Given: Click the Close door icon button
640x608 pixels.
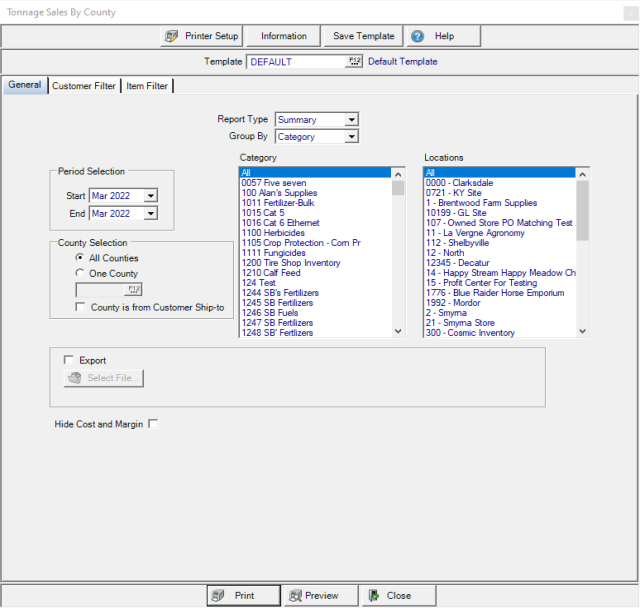Looking at the screenshot, I should (x=373, y=596).
